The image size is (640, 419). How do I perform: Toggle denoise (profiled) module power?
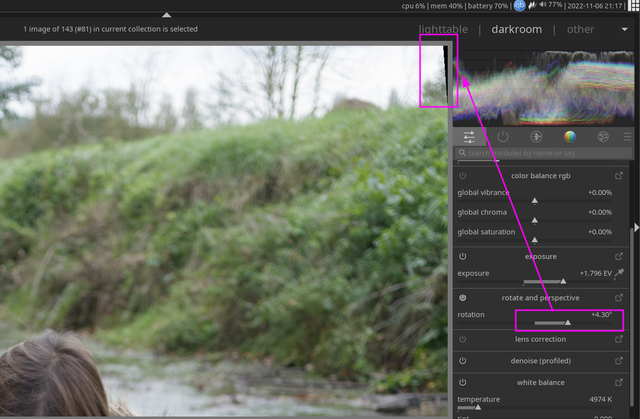click(462, 361)
